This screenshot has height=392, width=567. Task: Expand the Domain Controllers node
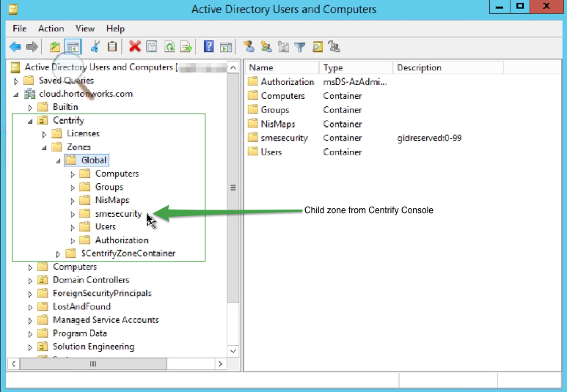coord(31,281)
